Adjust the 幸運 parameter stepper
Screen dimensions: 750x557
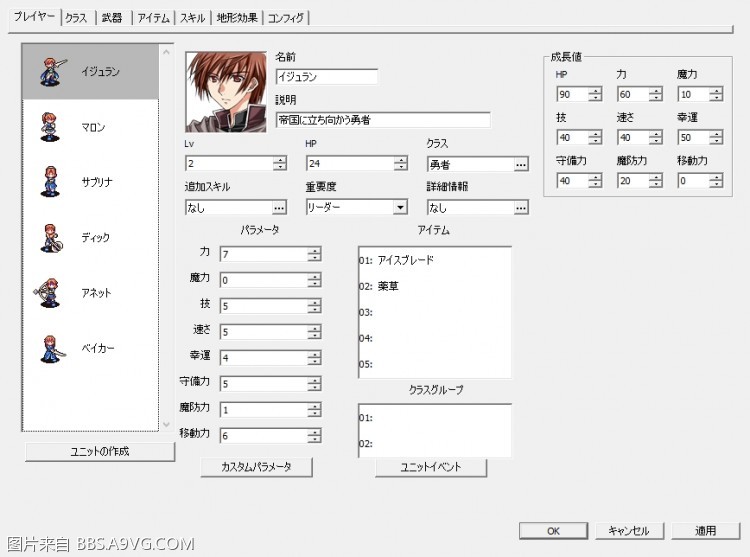tap(314, 357)
